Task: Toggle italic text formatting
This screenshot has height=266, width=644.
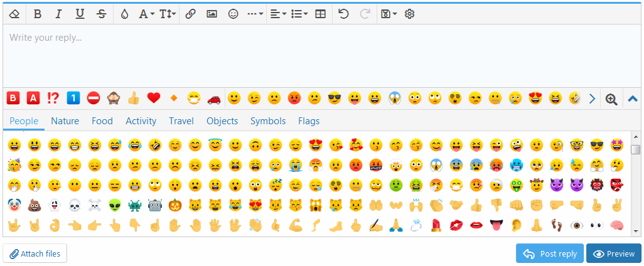Action: 58,13
